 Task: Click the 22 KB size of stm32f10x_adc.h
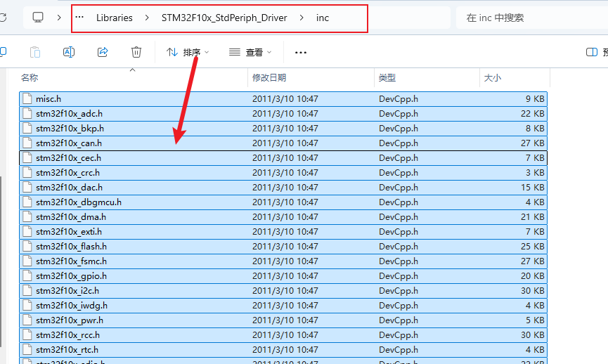[x=533, y=114]
